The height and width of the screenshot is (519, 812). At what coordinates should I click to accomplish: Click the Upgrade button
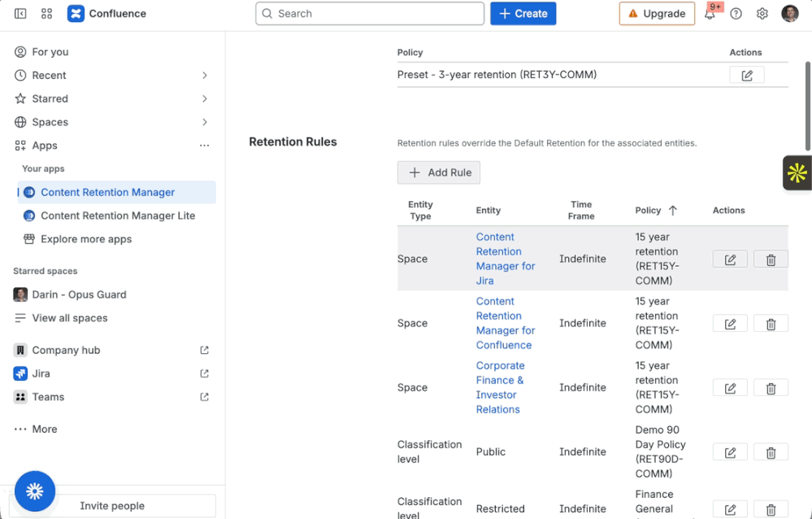pos(657,14)
